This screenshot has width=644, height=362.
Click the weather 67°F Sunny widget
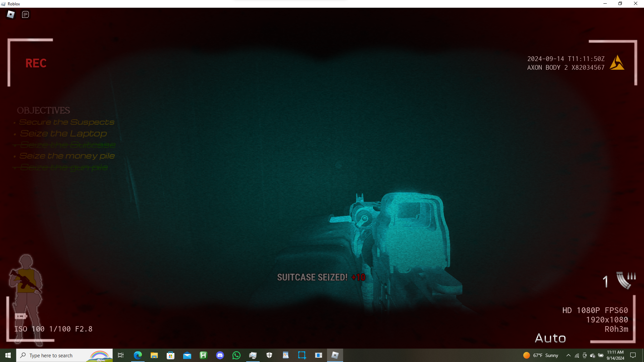pyautogui.click(x=541, y=355)
